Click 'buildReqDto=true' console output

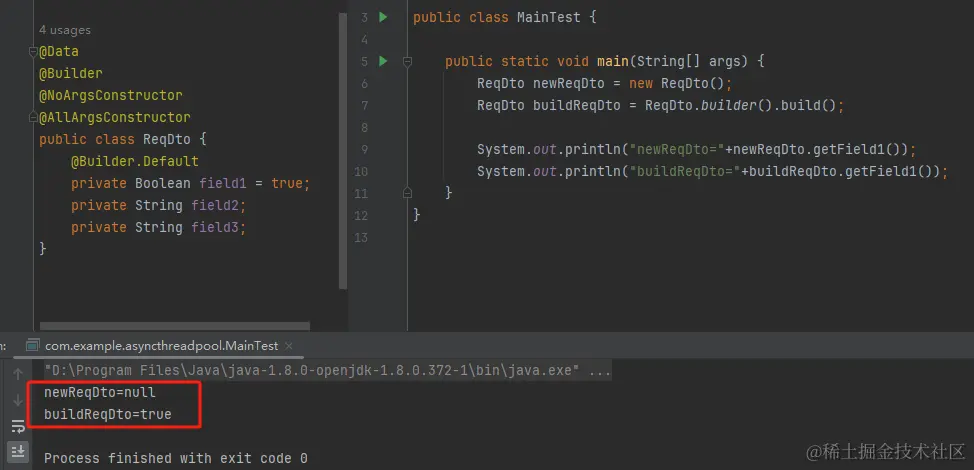107,415
